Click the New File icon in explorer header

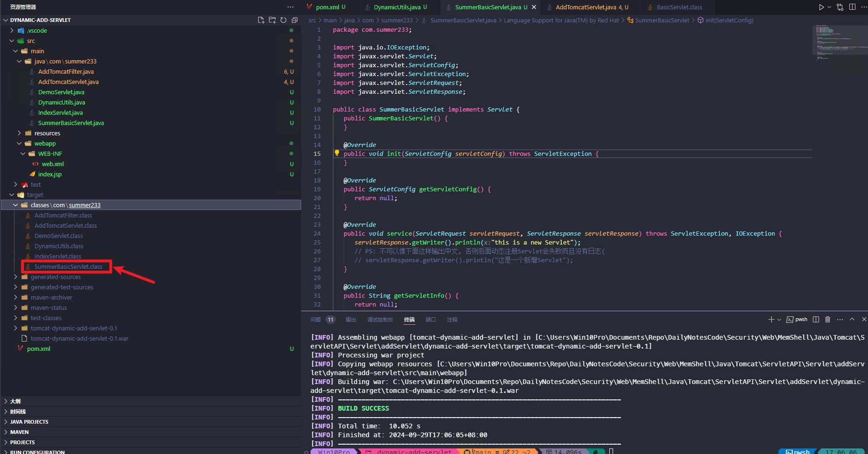click(x=261, y=20)
